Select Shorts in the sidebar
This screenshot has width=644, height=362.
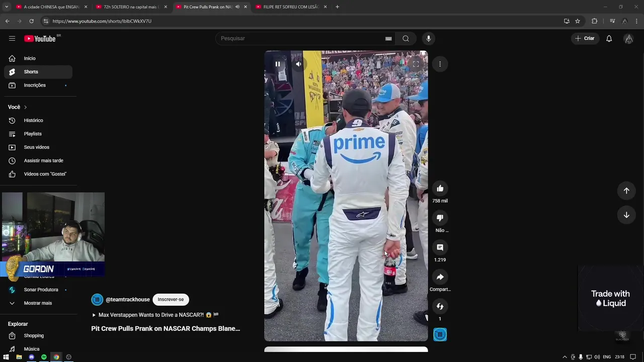point(38,72)
